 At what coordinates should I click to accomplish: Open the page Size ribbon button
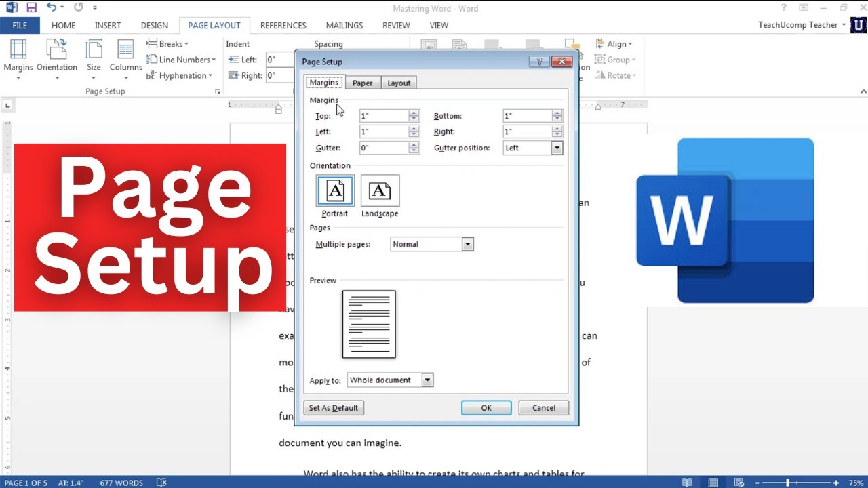pos(94,60)
